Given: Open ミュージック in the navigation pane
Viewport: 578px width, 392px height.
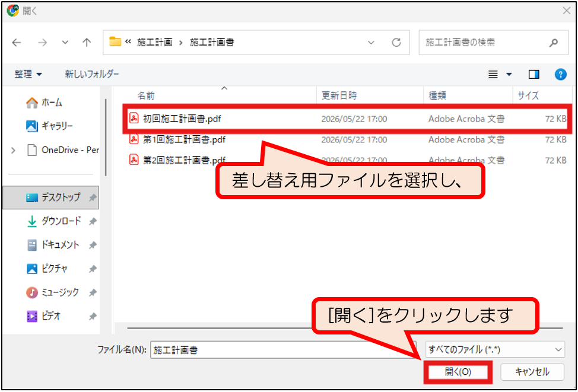Looking at the screenshot, I should click(52, 292).
